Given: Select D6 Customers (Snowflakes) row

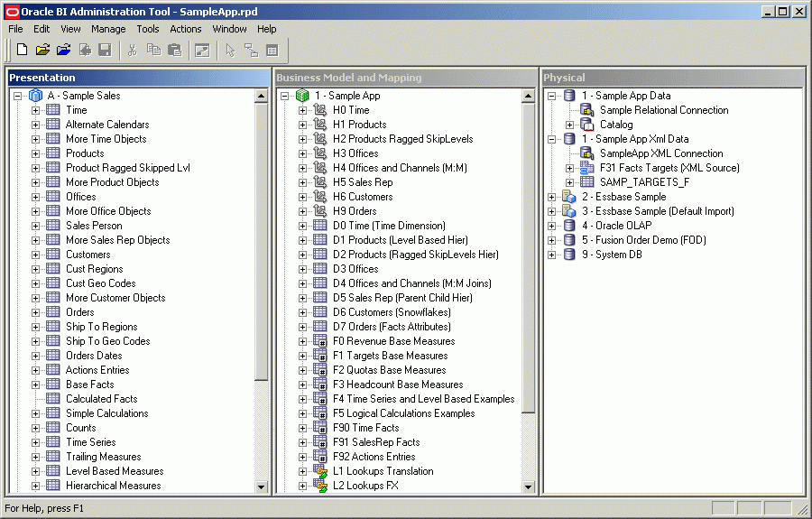Looking at the screenshot, I should point(392,312).
